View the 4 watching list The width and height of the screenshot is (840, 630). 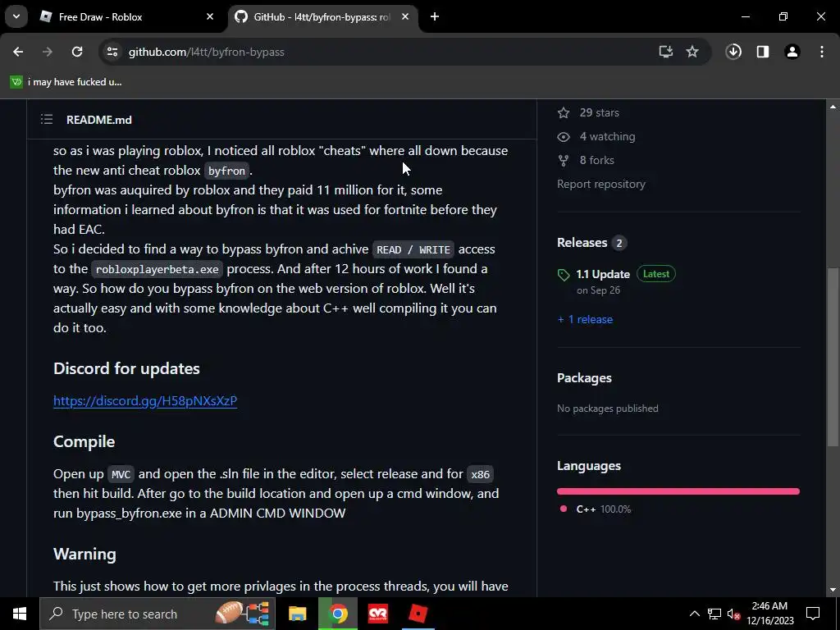607,137
